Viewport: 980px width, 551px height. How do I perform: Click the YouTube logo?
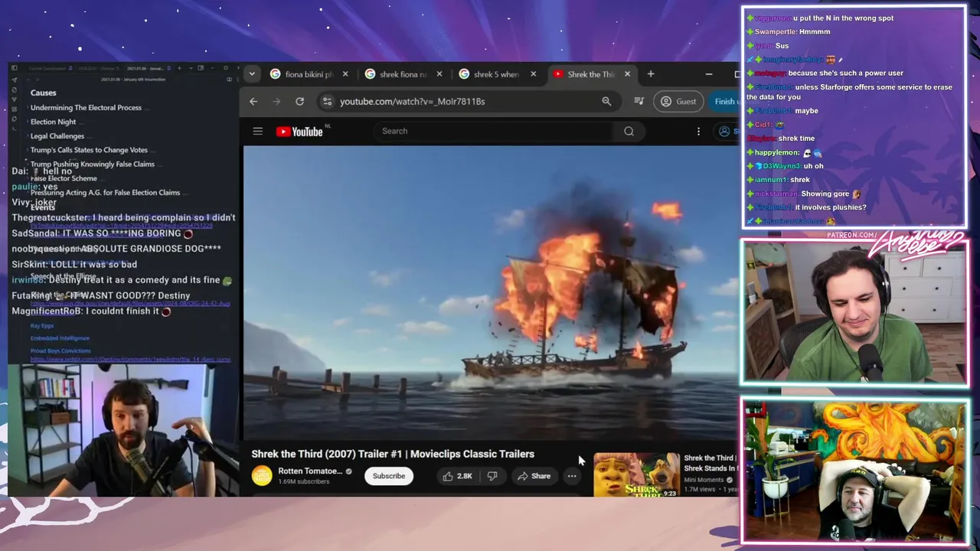299,132
